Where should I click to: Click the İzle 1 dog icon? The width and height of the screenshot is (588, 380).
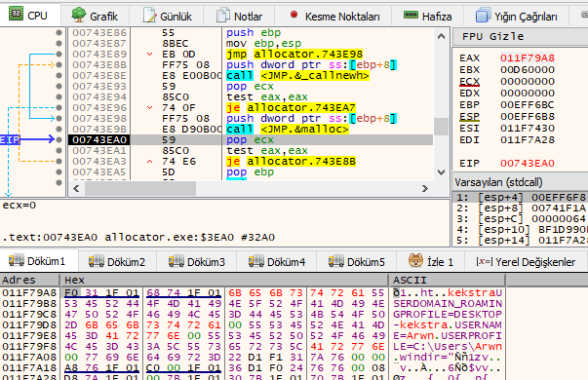point(415,260)
